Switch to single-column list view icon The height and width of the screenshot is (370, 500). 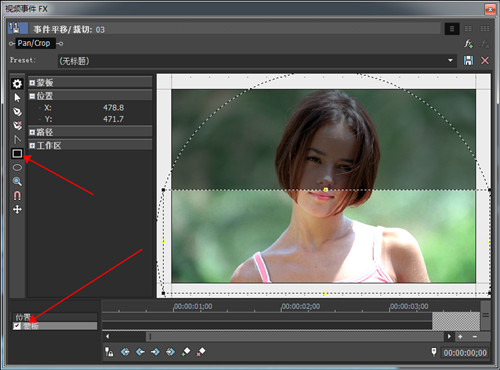click(x=452, y=29)
